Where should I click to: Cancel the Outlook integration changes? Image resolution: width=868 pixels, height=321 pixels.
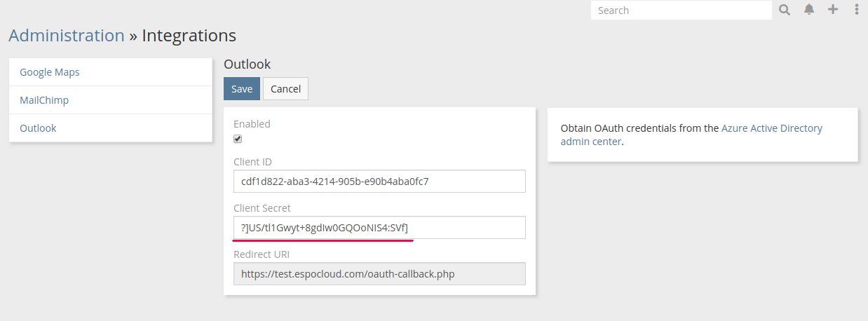point(285,89)
